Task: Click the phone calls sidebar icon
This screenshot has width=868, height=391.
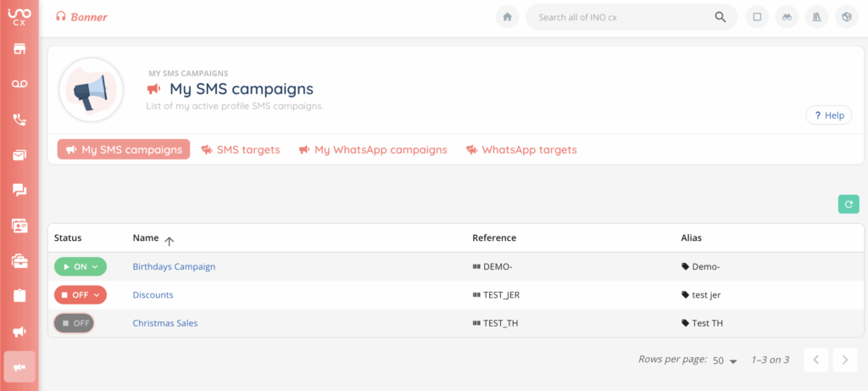Action: pos(19,119)
